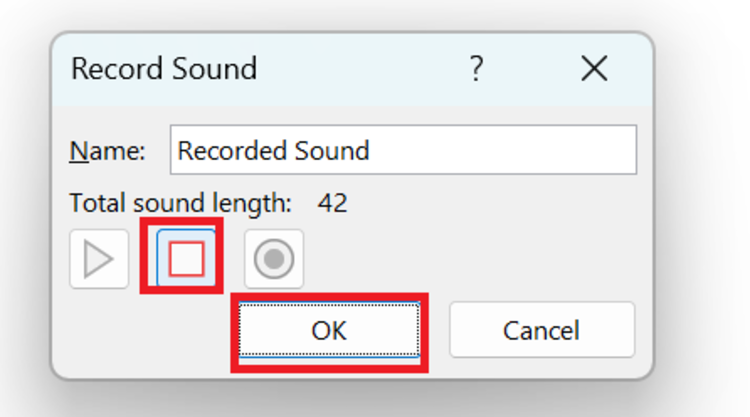Click the Recorded Sound text in field
This screenshot has height=417, width=750.
[273, 151]
